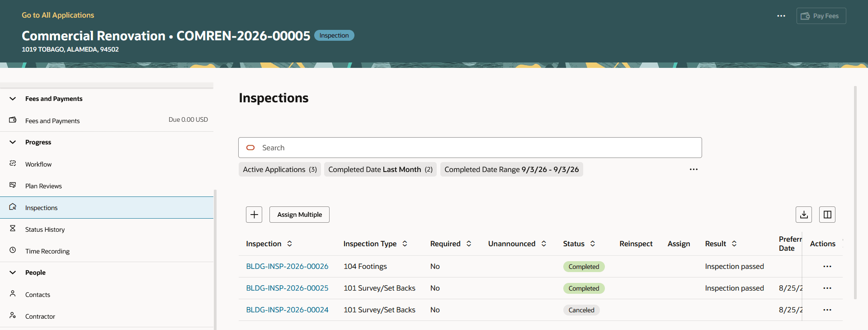
Task: Click Go to All Applications link
Action: [x=58, y=15]
